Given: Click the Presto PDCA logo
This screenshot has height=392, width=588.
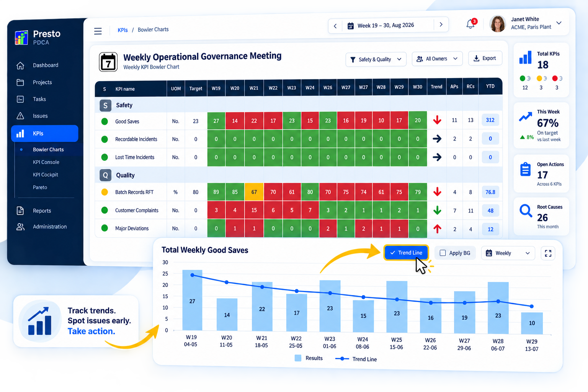Looking at the screenshot, I should [x=38, y=38].
